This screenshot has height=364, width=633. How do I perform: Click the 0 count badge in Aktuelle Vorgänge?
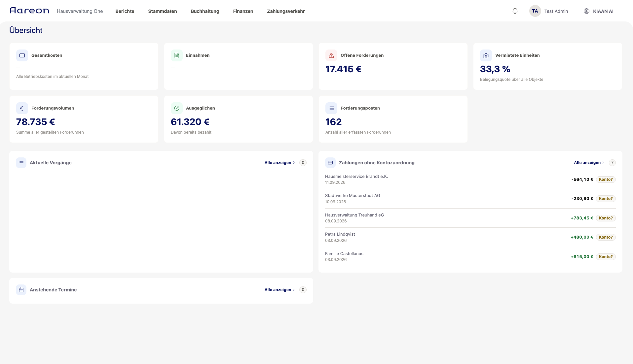tap(303, 163)
